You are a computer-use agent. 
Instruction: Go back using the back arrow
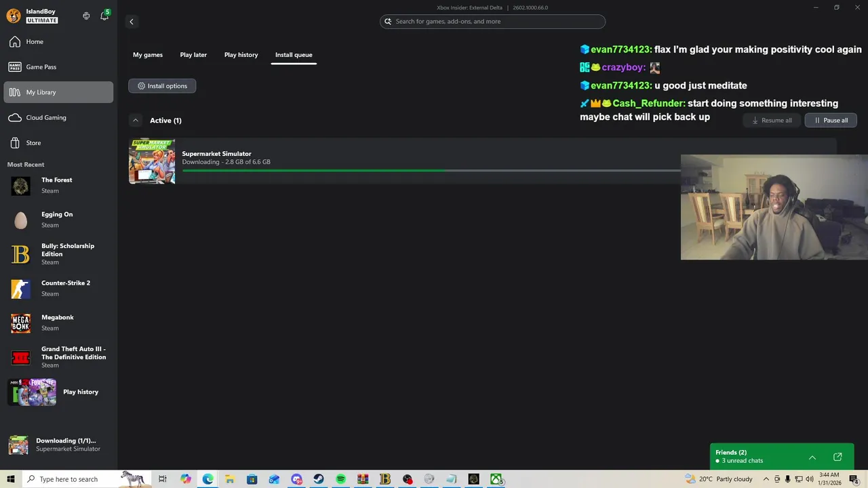pos(132,22)
